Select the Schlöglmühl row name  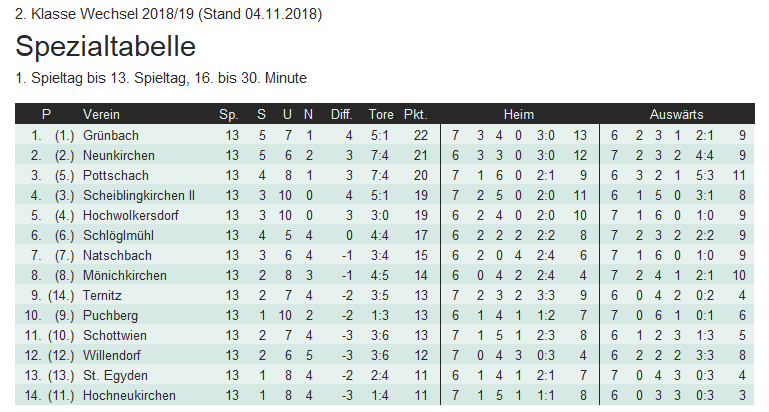(119, 235)
